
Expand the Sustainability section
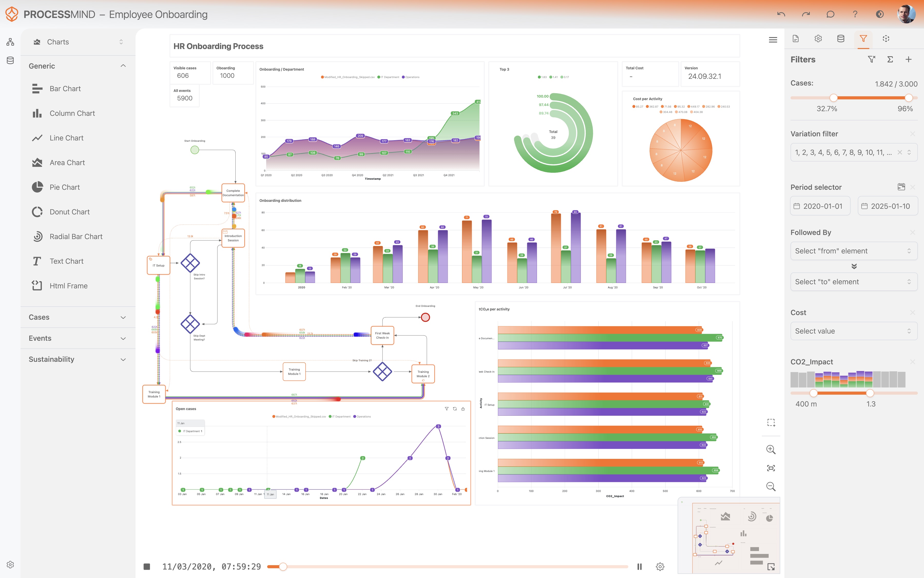coord(123,359)
